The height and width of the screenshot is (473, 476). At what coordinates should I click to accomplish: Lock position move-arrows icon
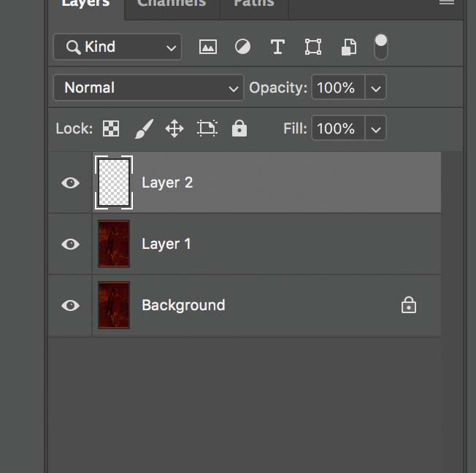tap(174, 128)
